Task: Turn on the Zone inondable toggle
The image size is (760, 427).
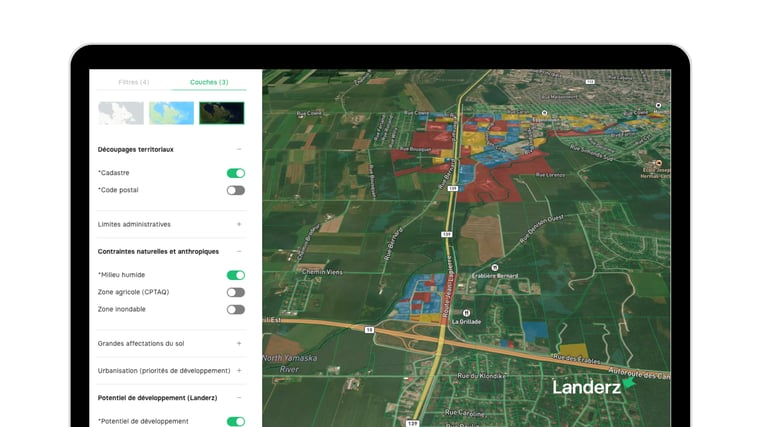Action: (x=236, y=310)
